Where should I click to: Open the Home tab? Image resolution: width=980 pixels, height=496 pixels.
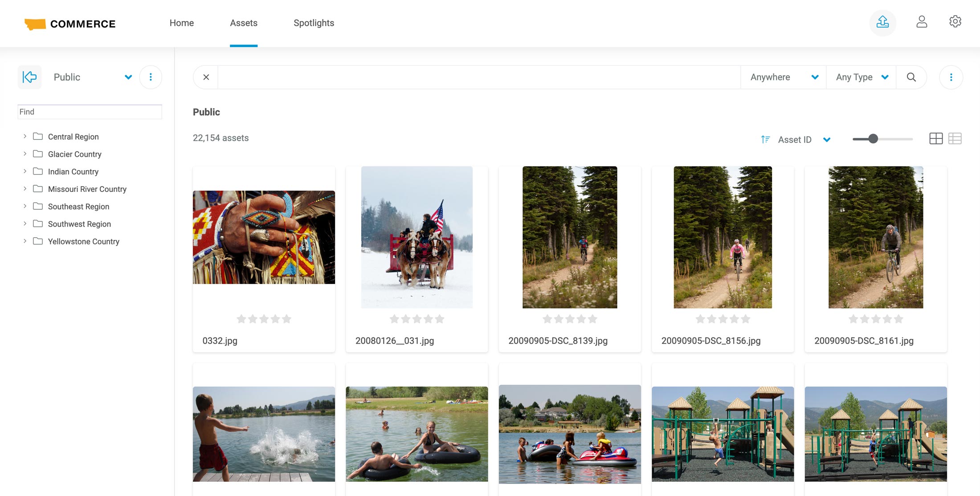181,23
